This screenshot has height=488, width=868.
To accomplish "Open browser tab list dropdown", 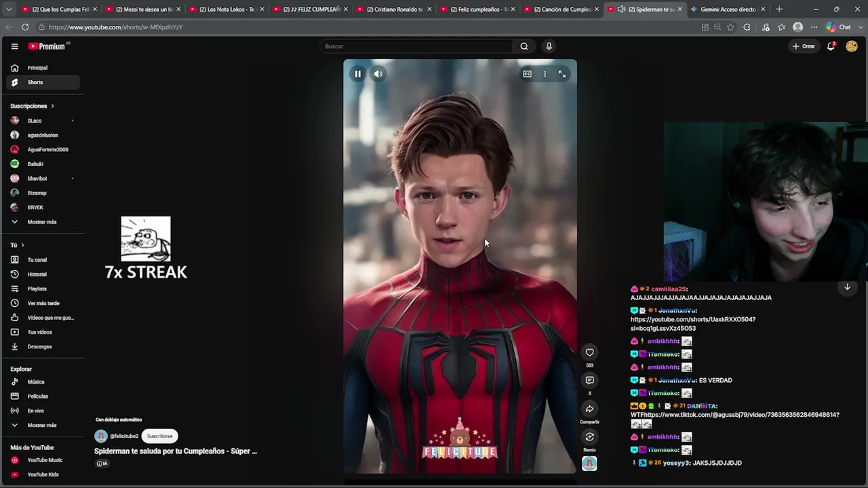I will [x=9, y=9].
